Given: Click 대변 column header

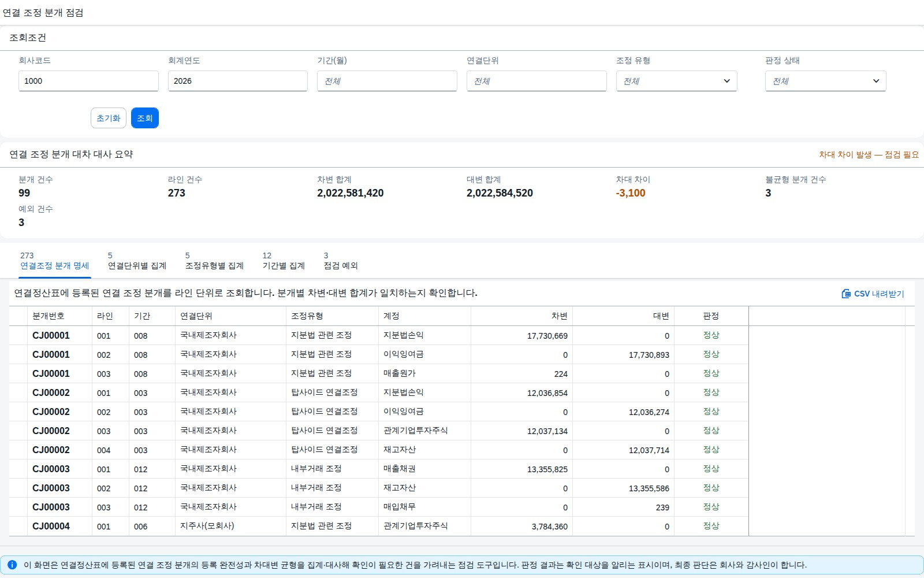Looking at the screenshot, I should 624,316.
